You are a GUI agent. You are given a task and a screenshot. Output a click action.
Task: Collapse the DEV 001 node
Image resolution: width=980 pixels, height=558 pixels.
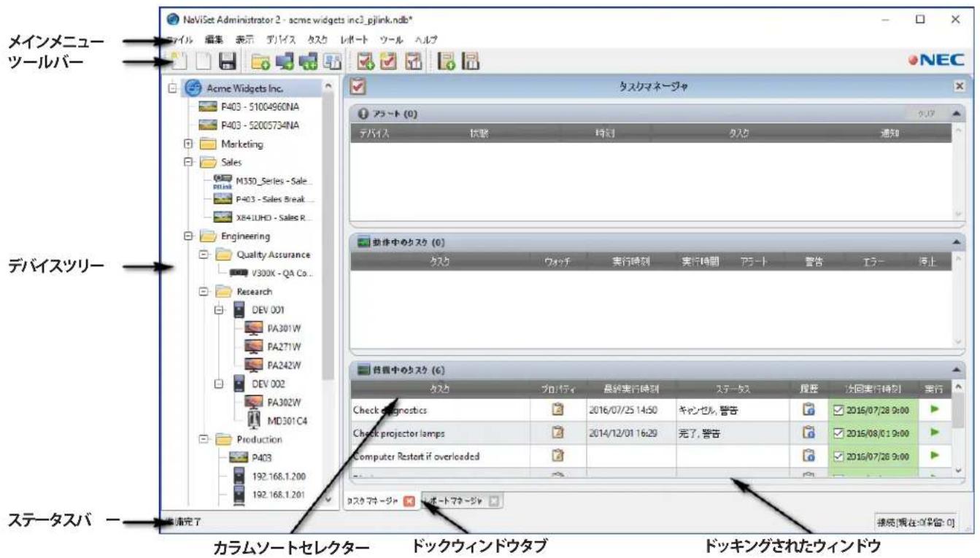219,310
